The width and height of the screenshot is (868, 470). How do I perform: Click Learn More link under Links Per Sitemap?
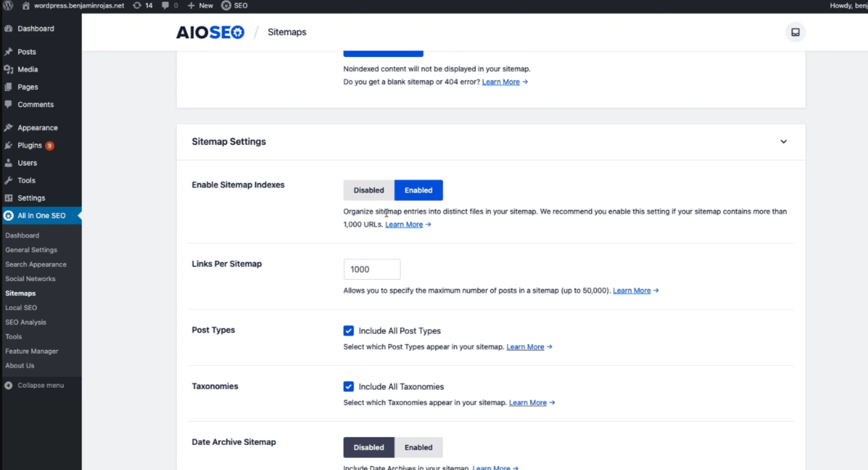click(x=631, y=291)
